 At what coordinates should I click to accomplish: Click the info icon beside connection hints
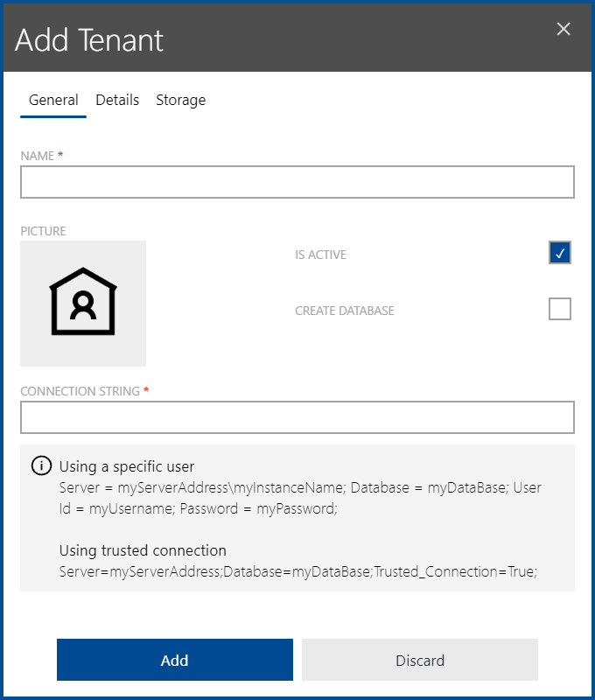pos(41,465)
